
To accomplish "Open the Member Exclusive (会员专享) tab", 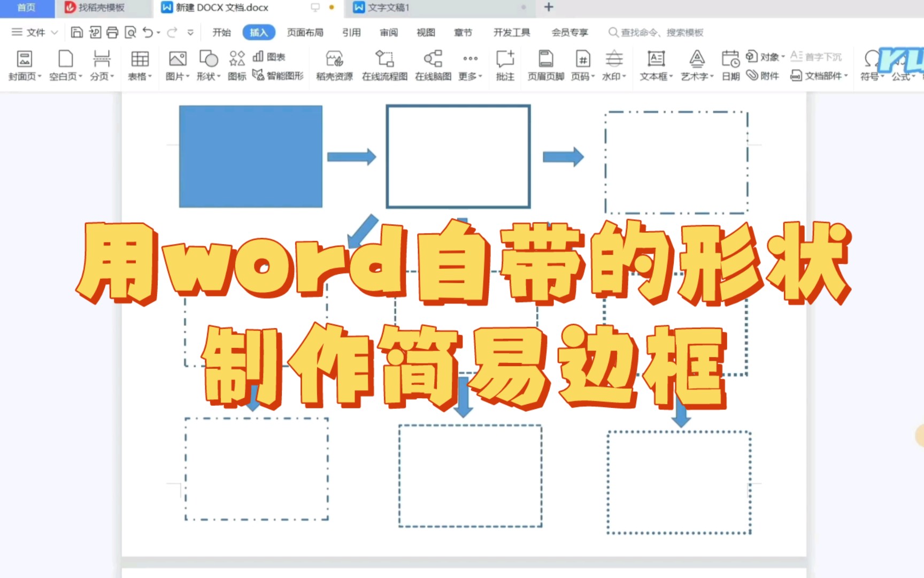I will (x=570, y=33).
